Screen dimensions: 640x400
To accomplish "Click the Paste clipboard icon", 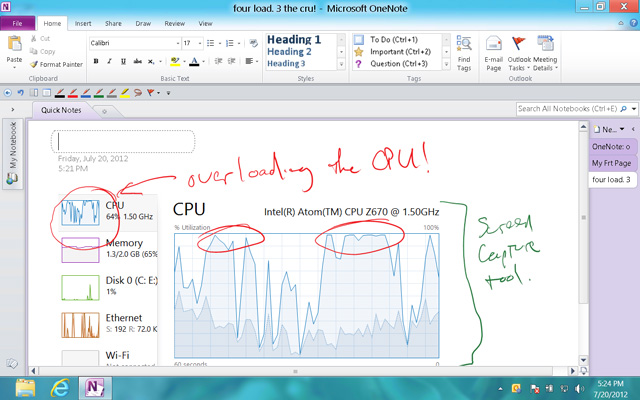I will coord(14,45).
